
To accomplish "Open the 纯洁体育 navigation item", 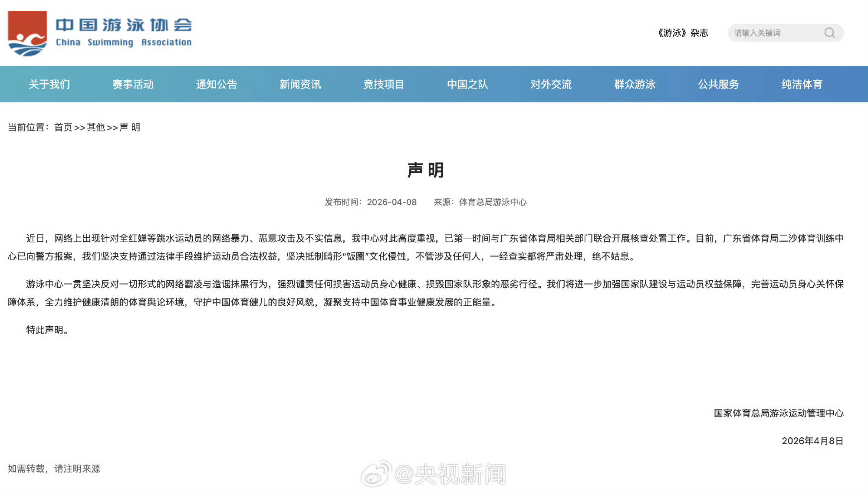I will (802, 84).
